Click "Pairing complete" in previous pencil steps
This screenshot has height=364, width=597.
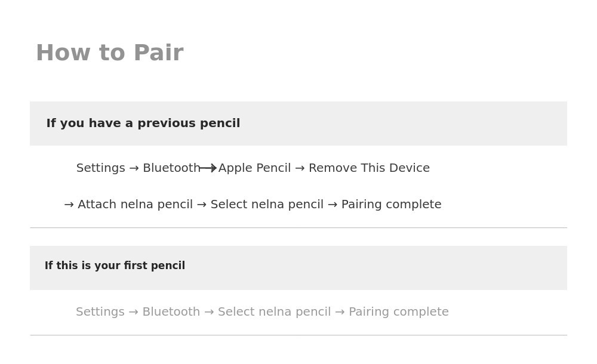391,205
